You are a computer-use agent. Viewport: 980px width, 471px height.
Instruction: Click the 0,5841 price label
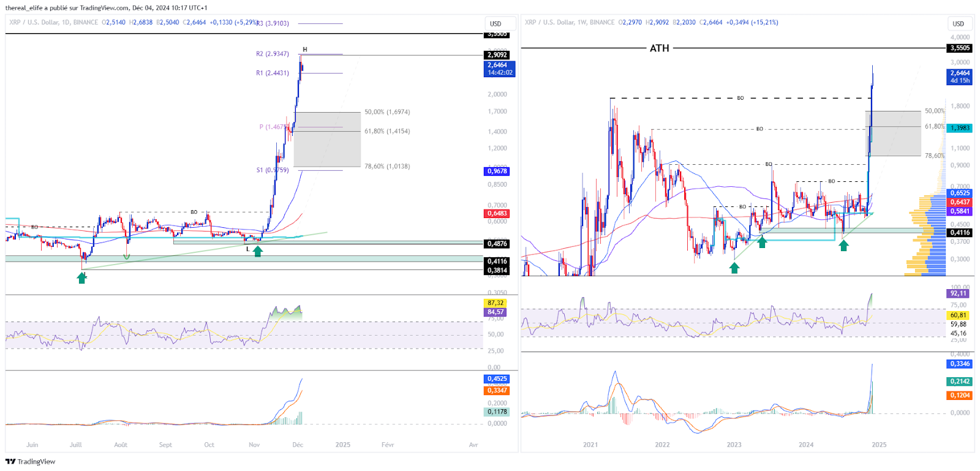click(960, 211)
